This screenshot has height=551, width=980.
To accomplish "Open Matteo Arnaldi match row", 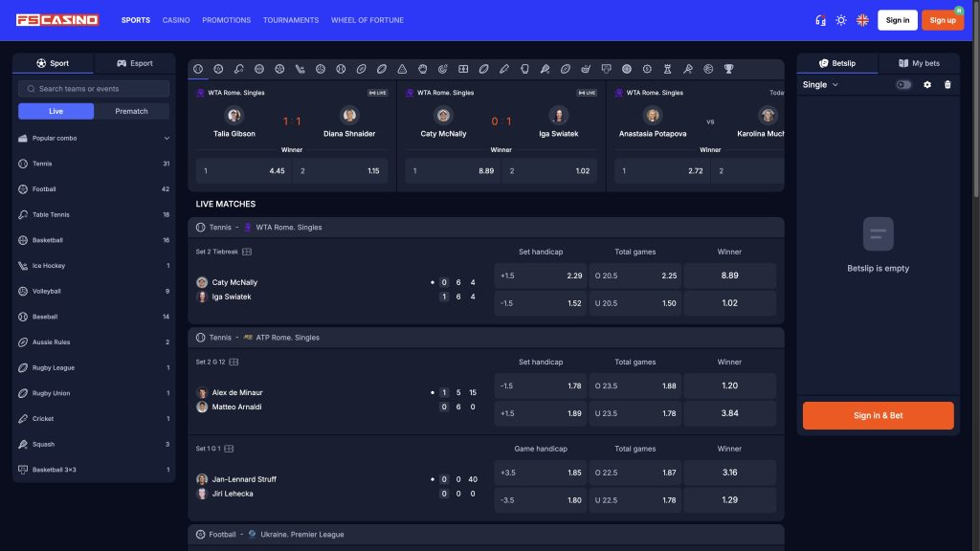I will pyautogui.click(x=237, y=407).
